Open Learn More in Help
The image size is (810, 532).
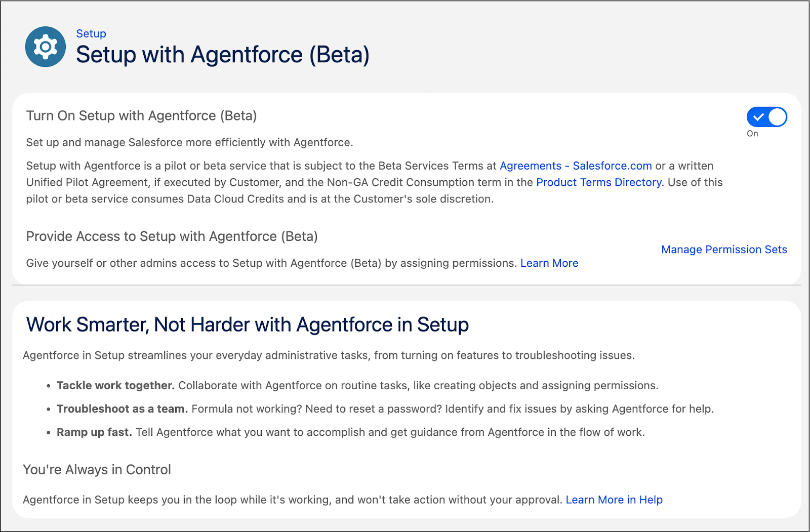615,500
